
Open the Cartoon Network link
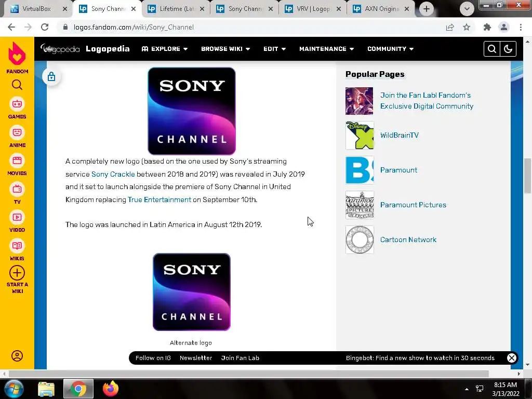coord(408,240)
